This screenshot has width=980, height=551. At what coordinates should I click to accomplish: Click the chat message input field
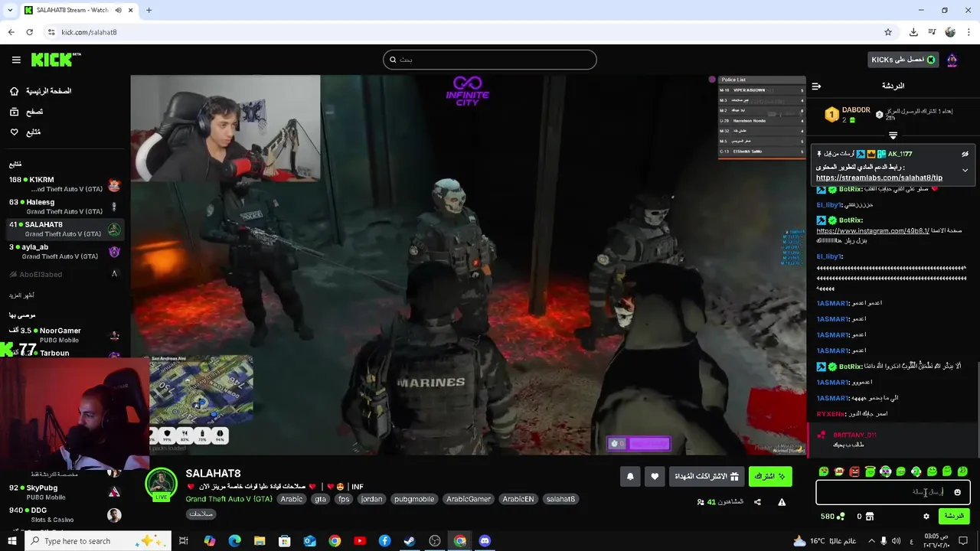click(893, 492)
